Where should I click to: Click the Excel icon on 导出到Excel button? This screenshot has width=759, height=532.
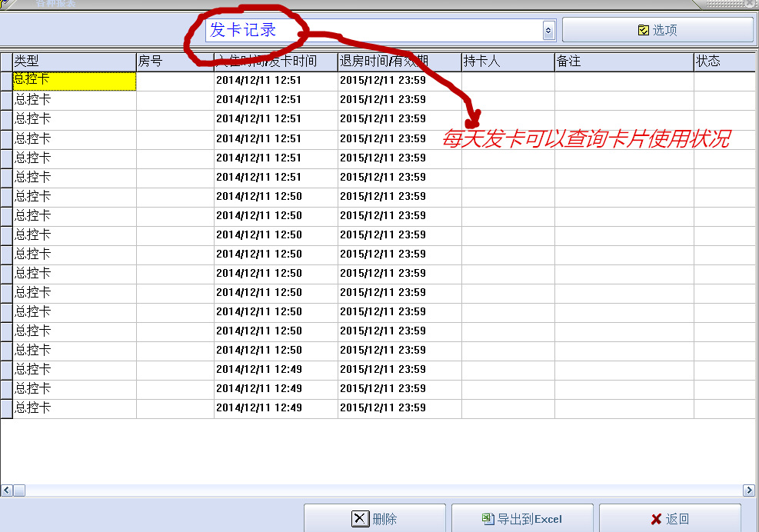[x=488, y=519]
